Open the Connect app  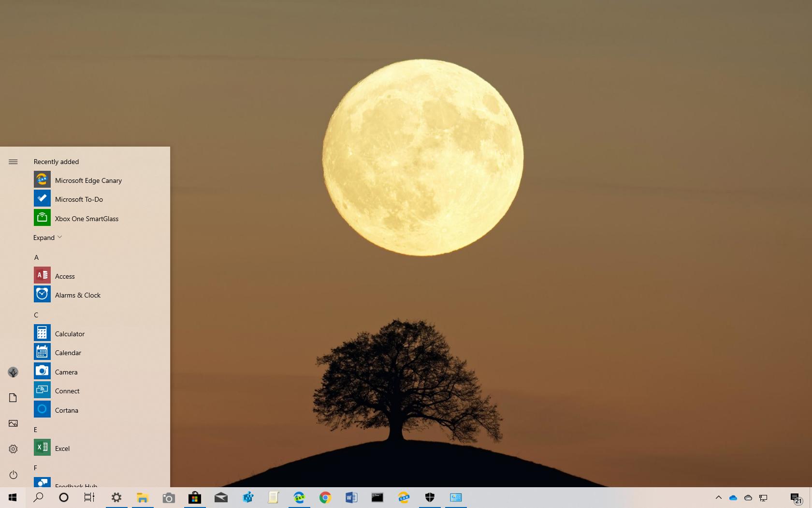[x=67, y=390]
